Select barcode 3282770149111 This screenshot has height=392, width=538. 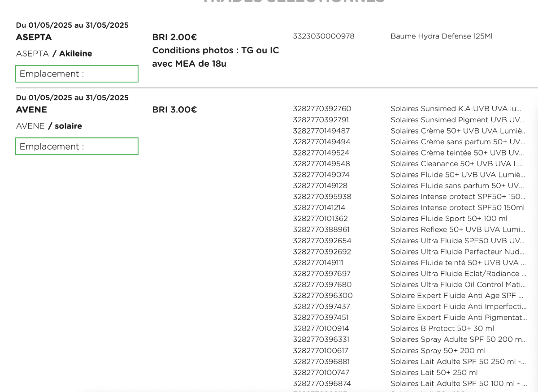pos(318,263)
